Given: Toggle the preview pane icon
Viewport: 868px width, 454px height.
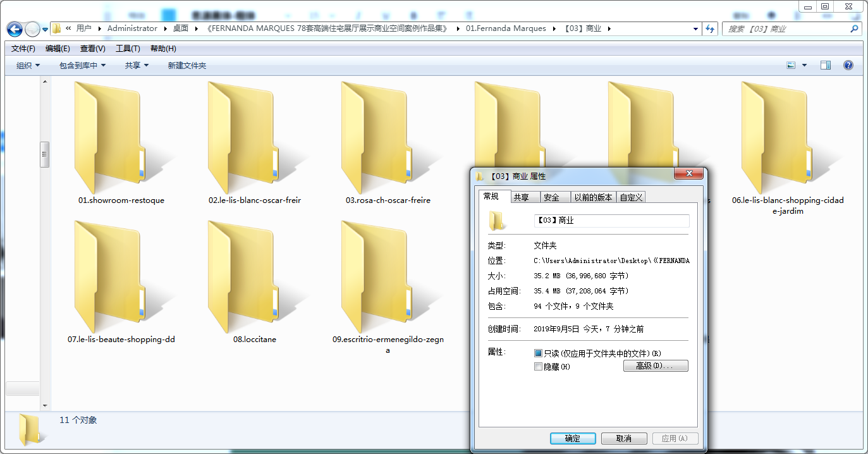Looking at the screenshot, I should pos(825,65).
